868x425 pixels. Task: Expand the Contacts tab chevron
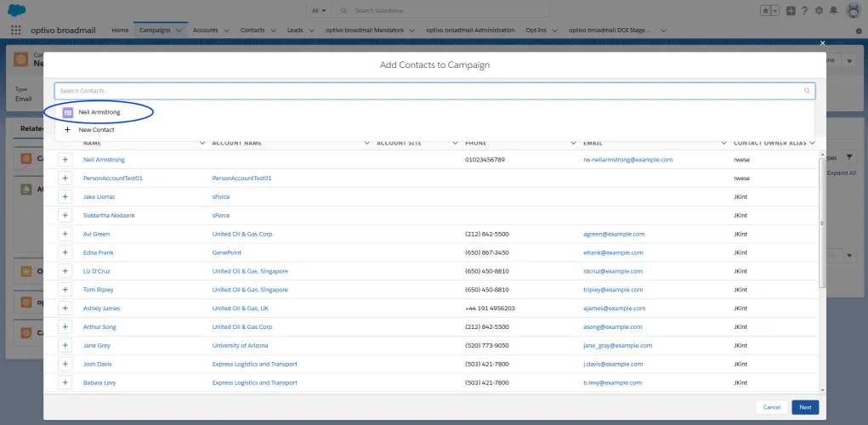click(274, 31)
